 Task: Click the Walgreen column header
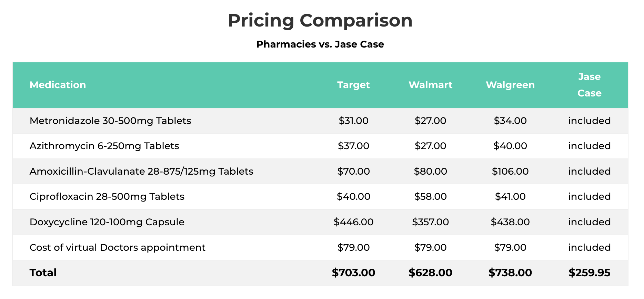pyautogui.click(x=510, y=85)
